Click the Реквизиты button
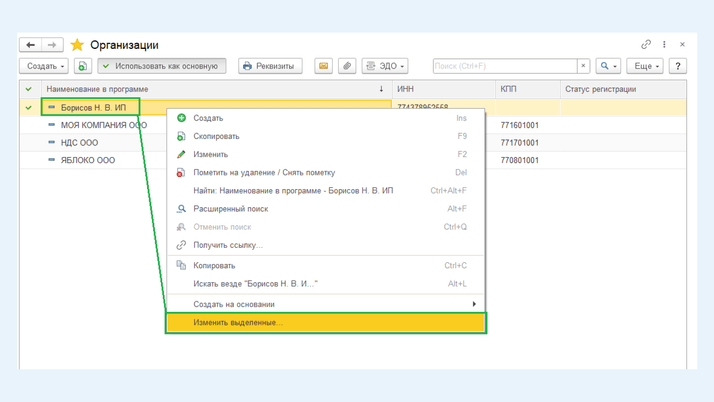Image resolution: width=714 pixels, height=402 pixels. point(270,66)
